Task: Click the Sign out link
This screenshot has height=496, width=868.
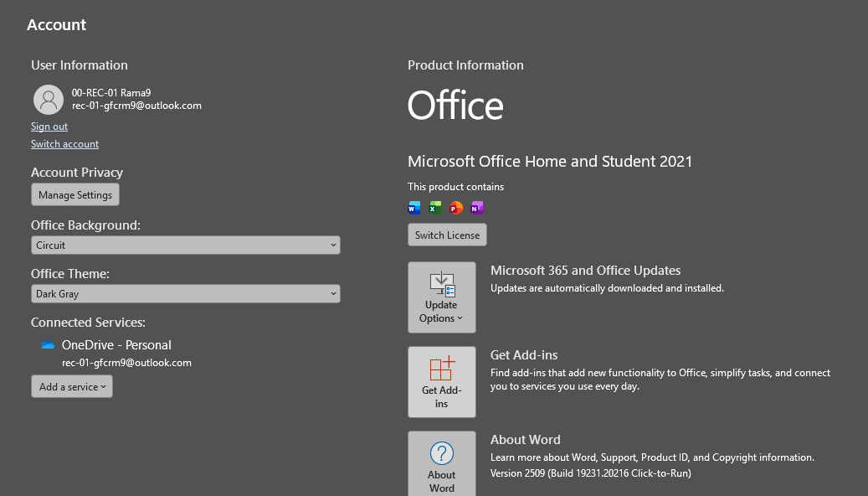Action: 49,127
